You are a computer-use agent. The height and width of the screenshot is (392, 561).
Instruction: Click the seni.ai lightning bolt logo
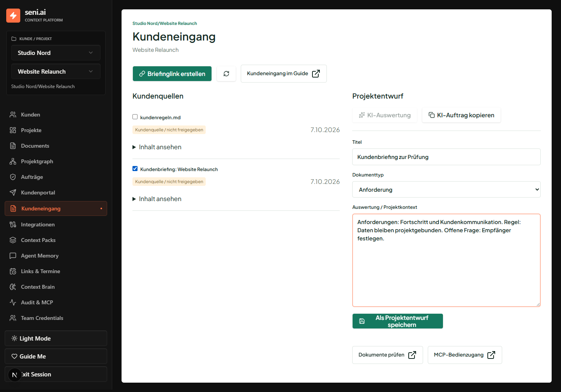pos(13,16)
